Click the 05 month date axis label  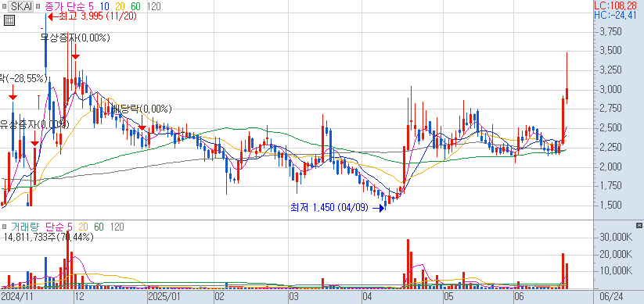pos(448,296)
